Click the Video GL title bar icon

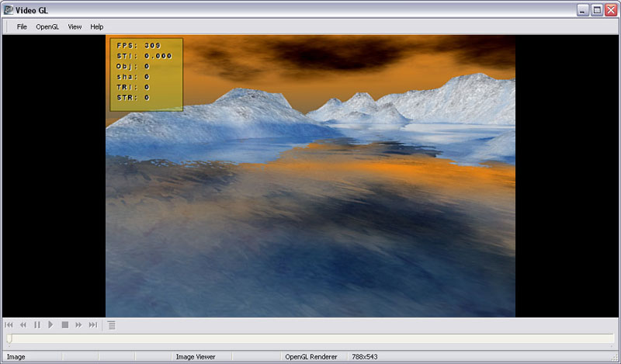9,10
